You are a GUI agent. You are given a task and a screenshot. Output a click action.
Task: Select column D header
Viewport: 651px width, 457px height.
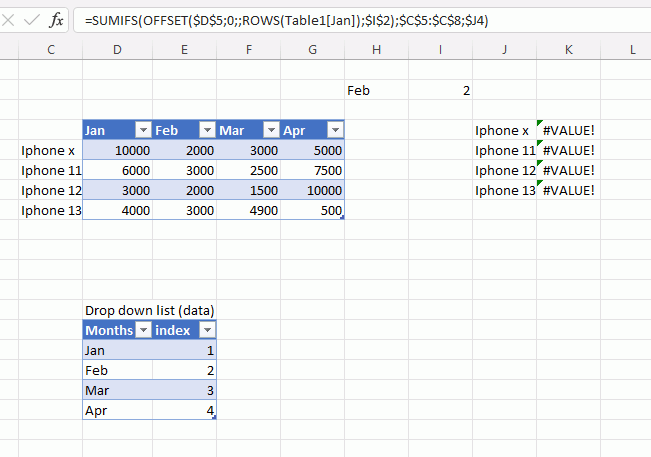point(117,50)
